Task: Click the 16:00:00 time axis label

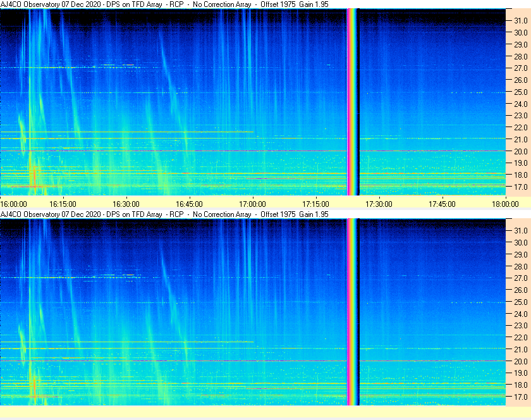Action: click(13, 204)
